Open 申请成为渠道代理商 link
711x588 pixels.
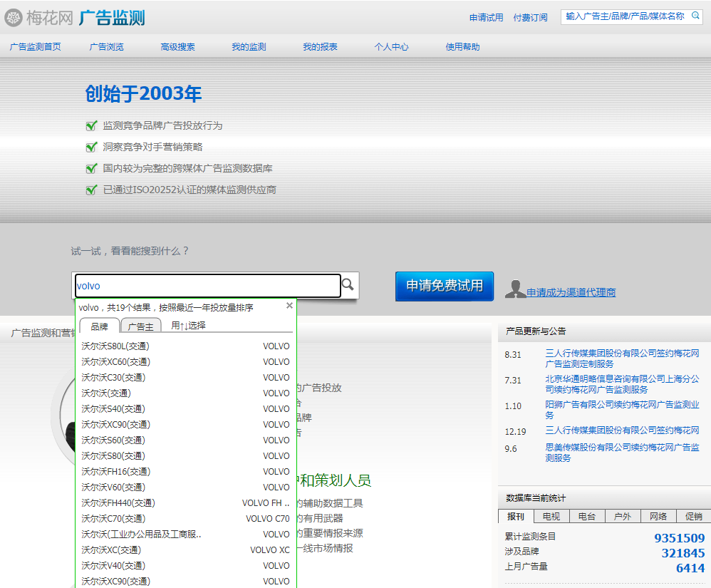tap(571, 292)
